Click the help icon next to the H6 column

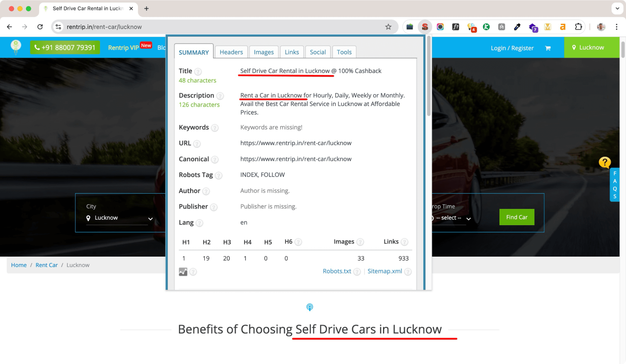pos(298,242)
